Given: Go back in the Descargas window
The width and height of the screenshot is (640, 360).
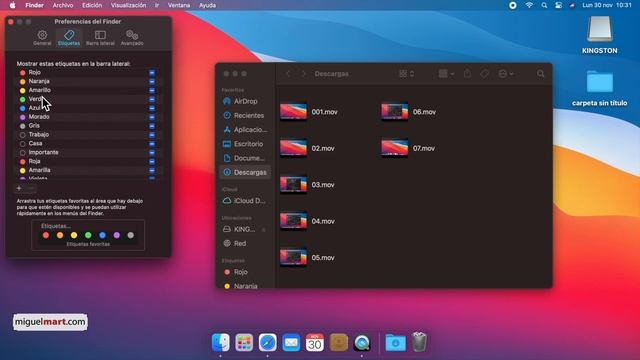Looking at the screenshot, I should (288, 74).
